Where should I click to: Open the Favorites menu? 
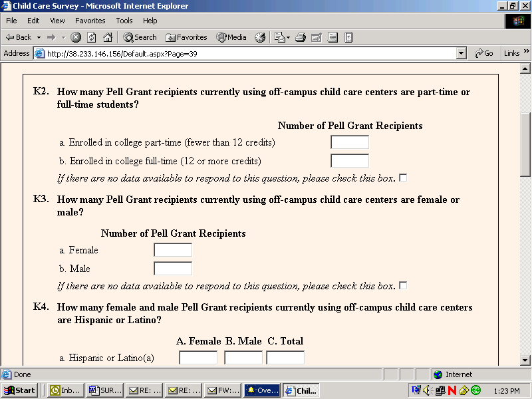click(90, 21)
